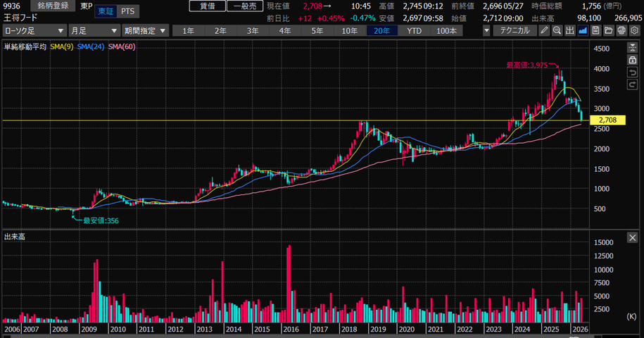This screenshot has width=644, height=338.
Task: Open saved chart folder icon
Action: [x=609, y=31]
